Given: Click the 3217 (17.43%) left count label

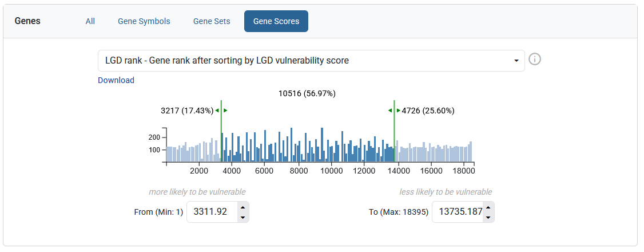Looking at the screenshot, I should pyautogui.click(x=187, y=111).
